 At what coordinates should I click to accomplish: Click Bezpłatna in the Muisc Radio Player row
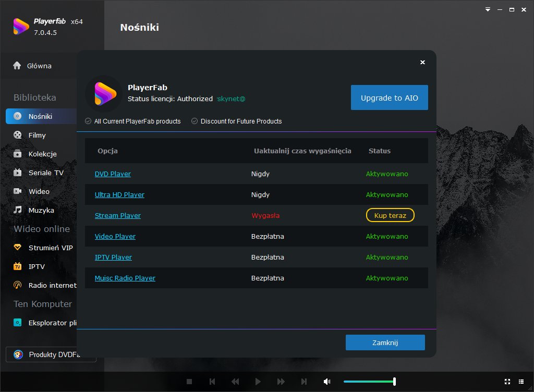(268, 278)
